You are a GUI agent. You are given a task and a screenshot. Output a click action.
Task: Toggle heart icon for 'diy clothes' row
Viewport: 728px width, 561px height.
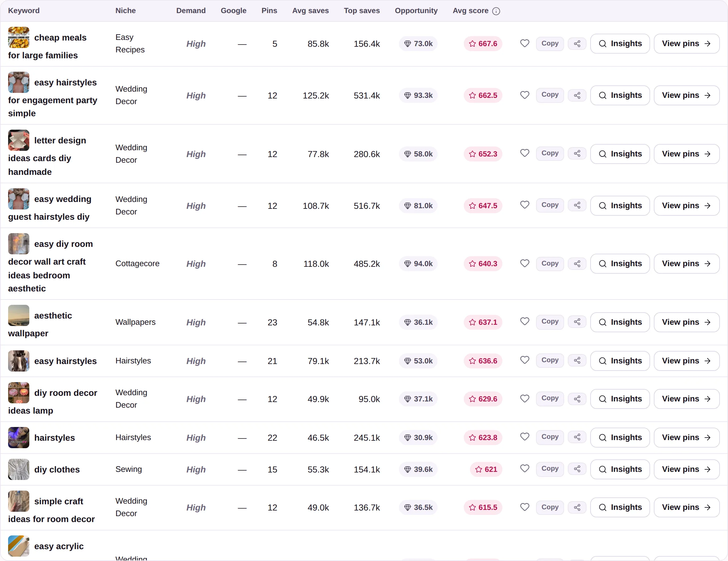(x=525, y=469)
